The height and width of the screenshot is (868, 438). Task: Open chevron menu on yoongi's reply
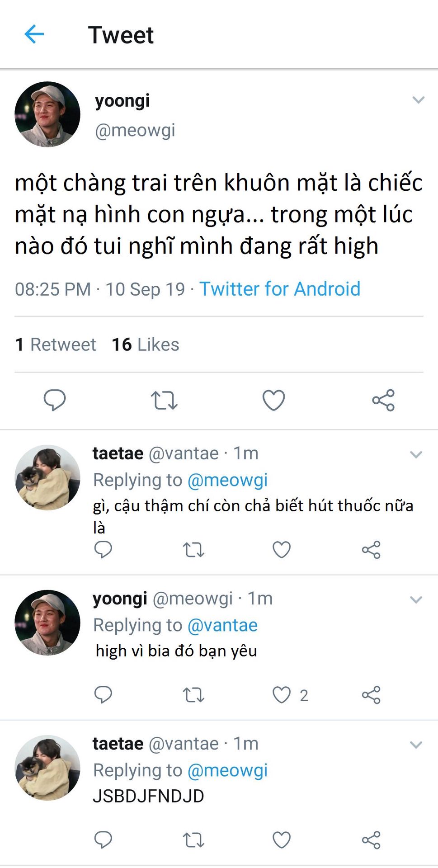(416, 599)
